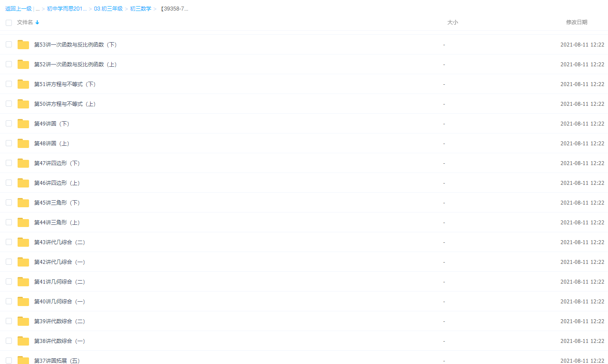Image resolution: width=608 pixels, height=364 pixels.
Task: Navigate to 03.初三年级 breadcrumb
Action: coord(108,9)
